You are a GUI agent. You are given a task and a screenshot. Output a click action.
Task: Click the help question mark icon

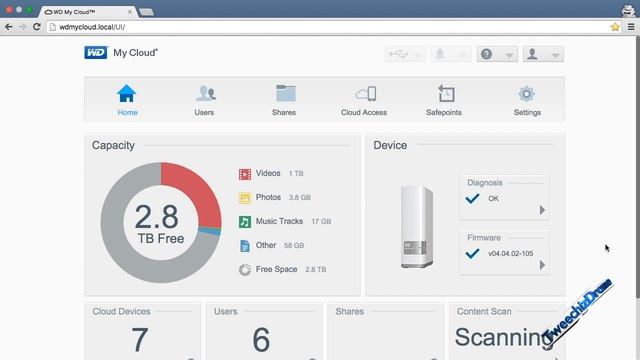(486, 54)
